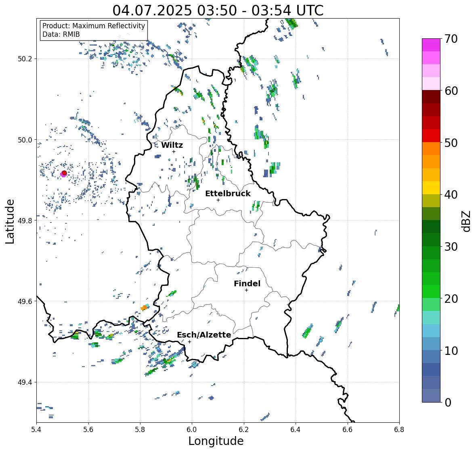Image resolution: width=476 pixels, height=451 pixels.
Task: Click the 49.6 latitude tick label
Action: tap(25, 301)
